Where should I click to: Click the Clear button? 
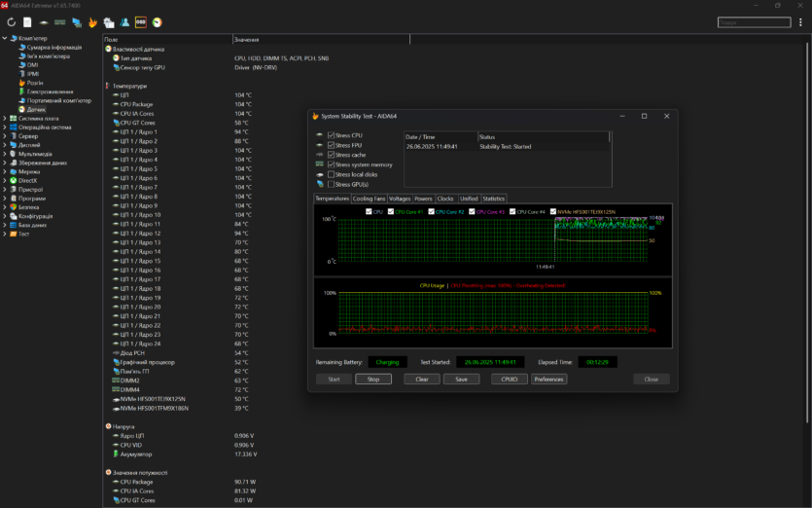422,379
